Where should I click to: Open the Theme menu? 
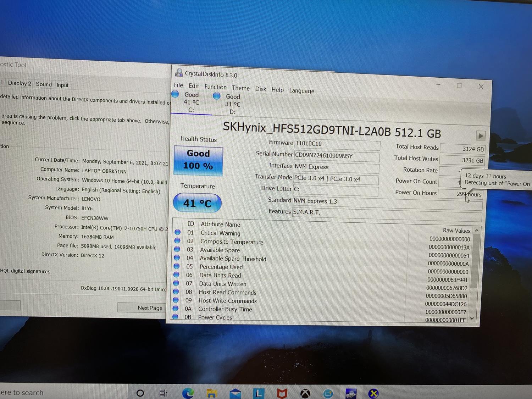241,88
